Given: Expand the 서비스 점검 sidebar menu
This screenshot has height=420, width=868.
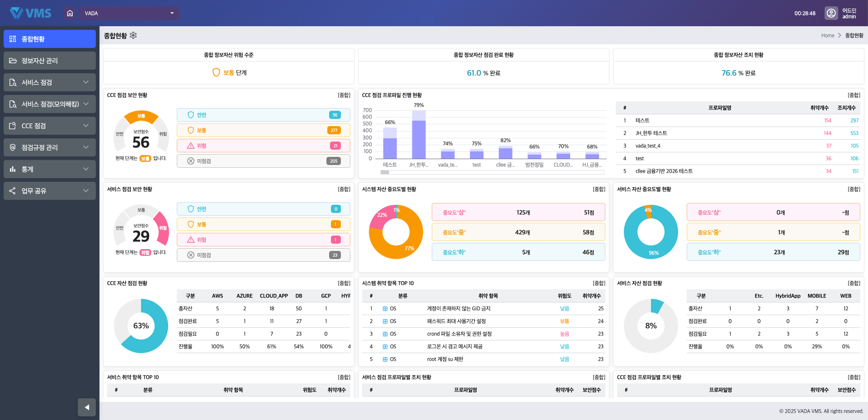Looking at the screenshot, I should click(x=50, y=82).
